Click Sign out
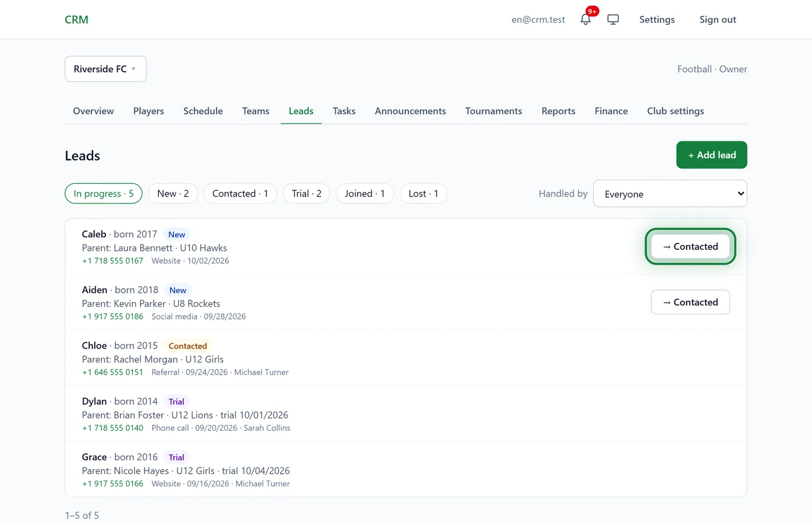The height and width of the screenshot is (523, 812). (x=718, y=19)
